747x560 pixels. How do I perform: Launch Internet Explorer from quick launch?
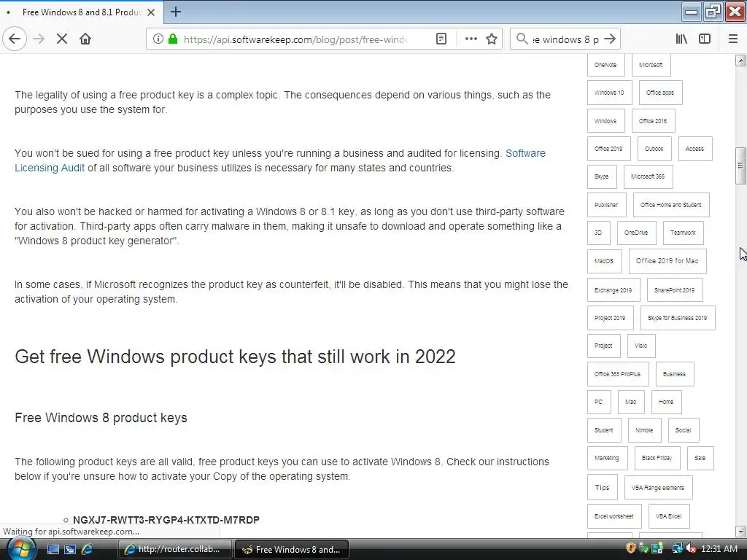(88, 550)
